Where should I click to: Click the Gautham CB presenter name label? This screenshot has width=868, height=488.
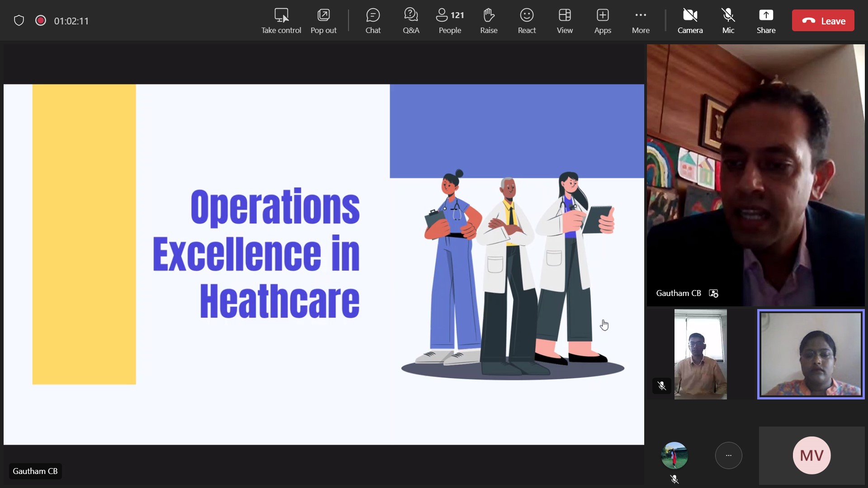click(35, 471)
